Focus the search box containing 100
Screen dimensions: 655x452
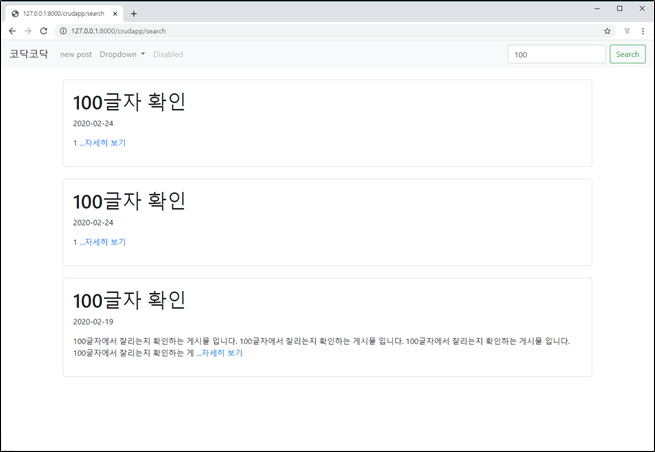556,54
